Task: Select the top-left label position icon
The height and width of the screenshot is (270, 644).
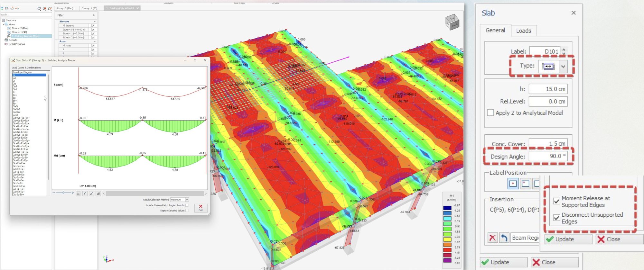Action: 526,184
